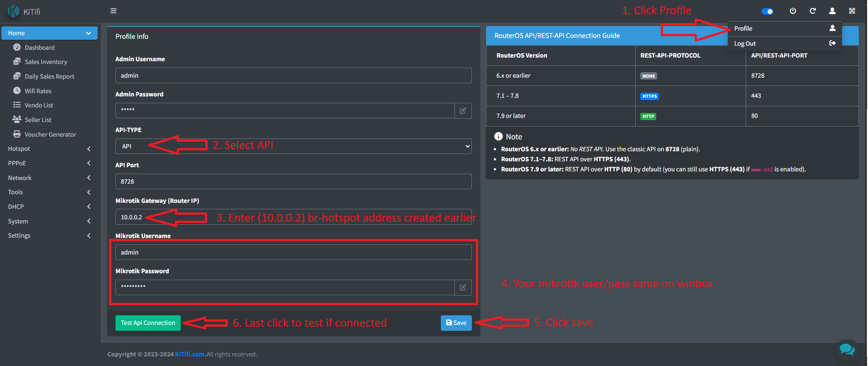This screenshot has width=868, height=366.
Task: Click the edit icon beside Admin Password
Action: click(x=463, y=111)
